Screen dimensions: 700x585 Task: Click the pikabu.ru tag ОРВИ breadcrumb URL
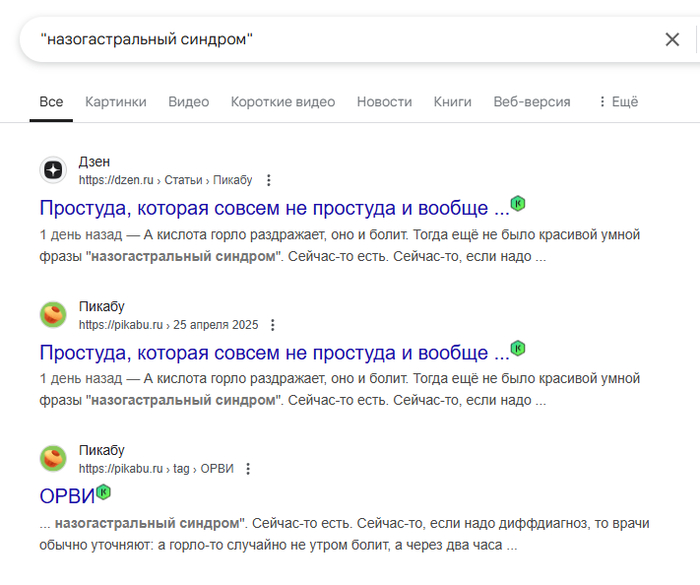click(156, 468)
